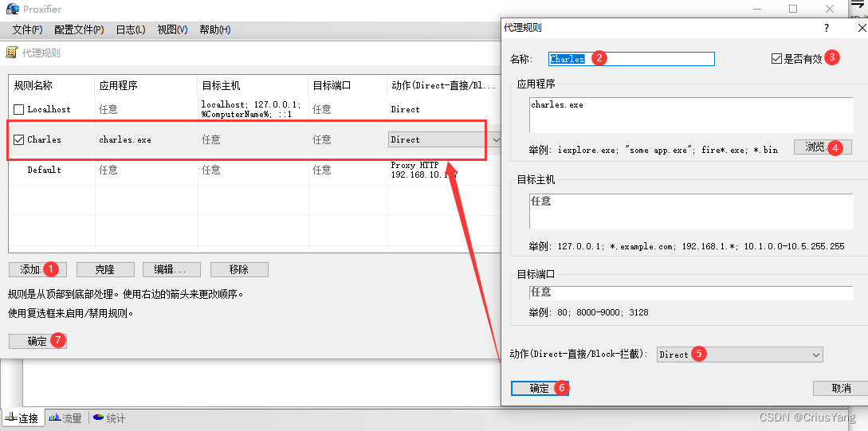This screenshot has height=431, width=868.
Task: Click the localhost; 127.0.0.1 target host cell
Action: (251, 110)
